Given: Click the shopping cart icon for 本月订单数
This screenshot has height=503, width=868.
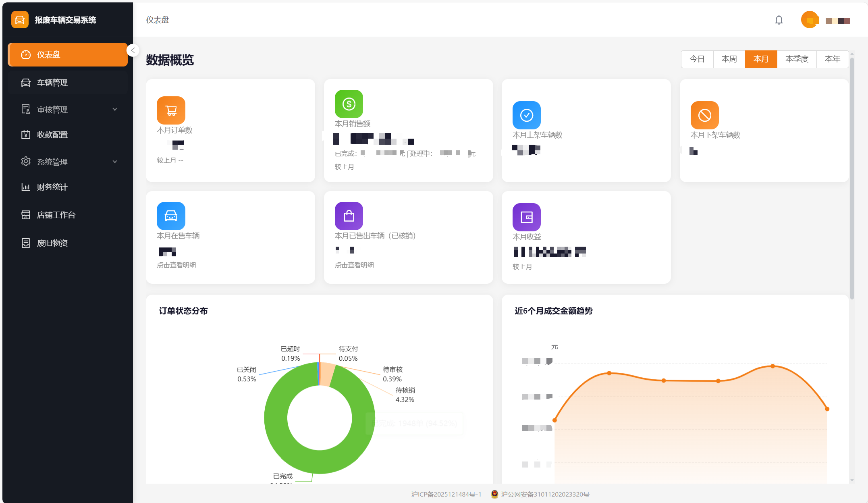Looking at the screenshot, I should [x=171, y=110].
